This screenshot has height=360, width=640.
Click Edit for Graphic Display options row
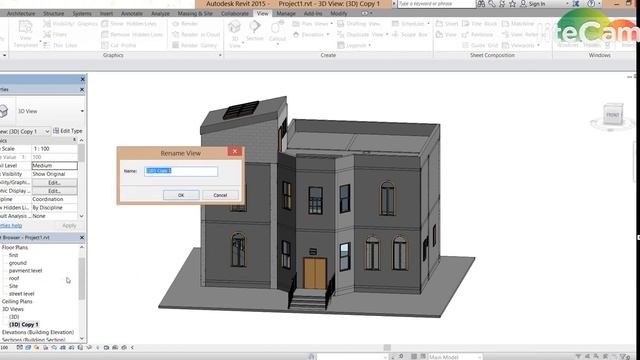click(x=54, y=191)
